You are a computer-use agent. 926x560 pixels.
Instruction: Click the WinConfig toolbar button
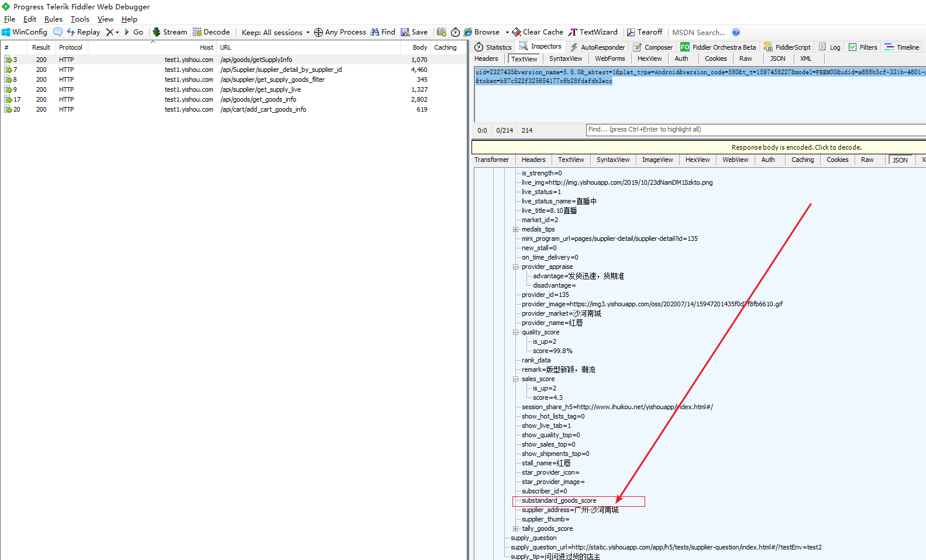(x=25, y=32)
